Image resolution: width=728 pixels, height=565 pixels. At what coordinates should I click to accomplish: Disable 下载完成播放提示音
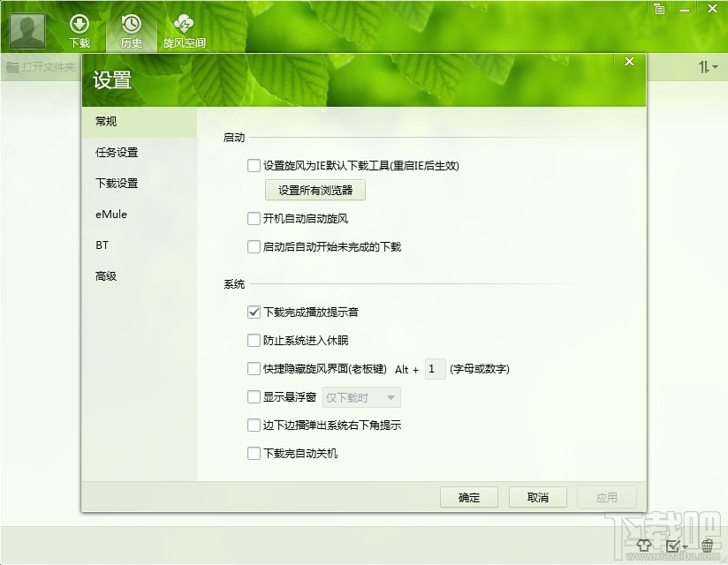(254, 312)
